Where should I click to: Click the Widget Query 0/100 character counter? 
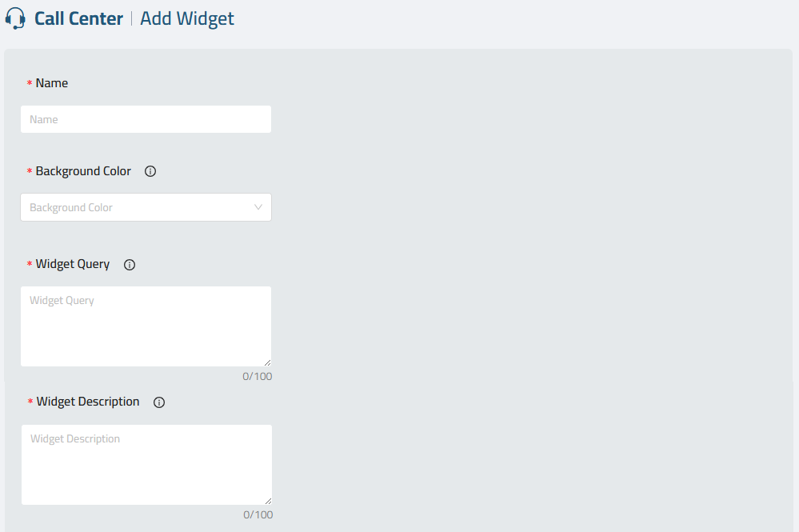(258, 377)
